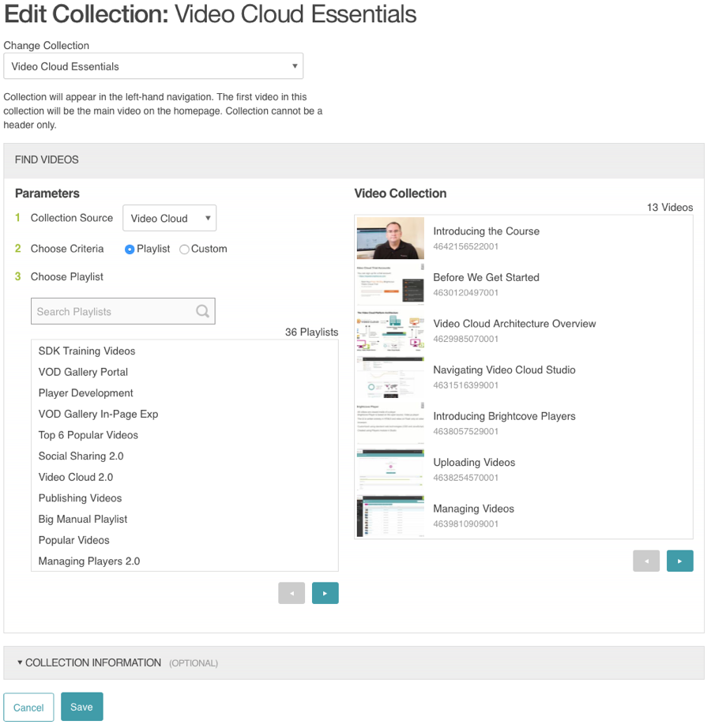
Task: Select the Publishing Videos playlist
Action: pyautogui.click(x=80, y=497)
